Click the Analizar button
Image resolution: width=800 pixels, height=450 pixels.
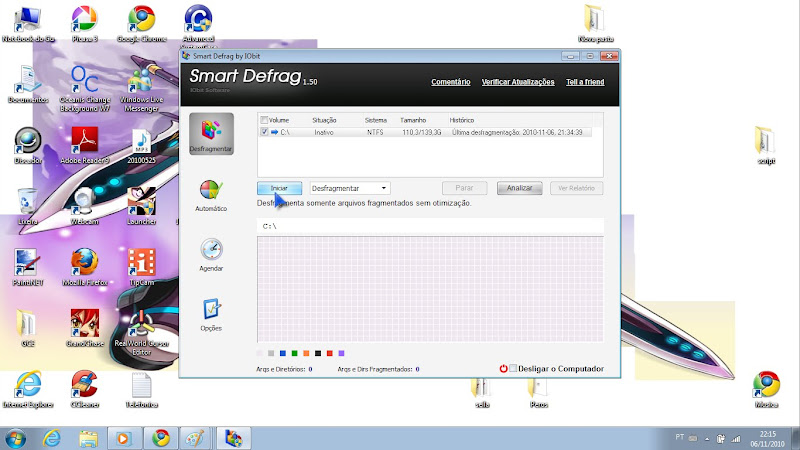519,188
